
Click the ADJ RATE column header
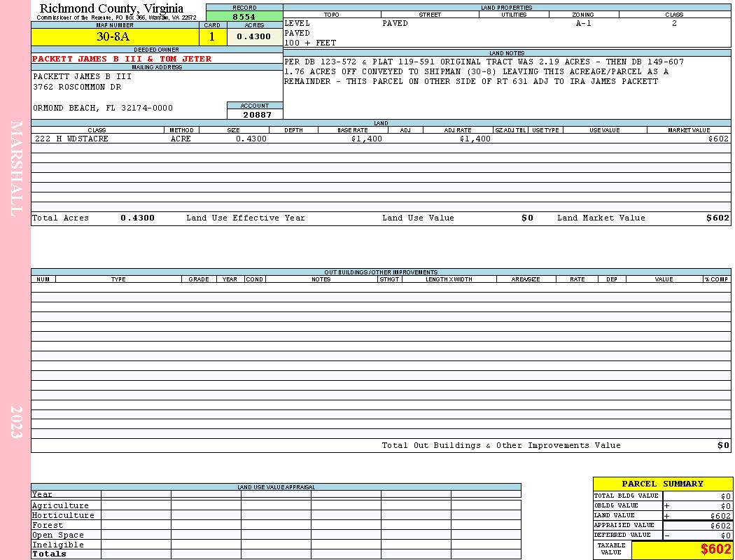[458, 129]
